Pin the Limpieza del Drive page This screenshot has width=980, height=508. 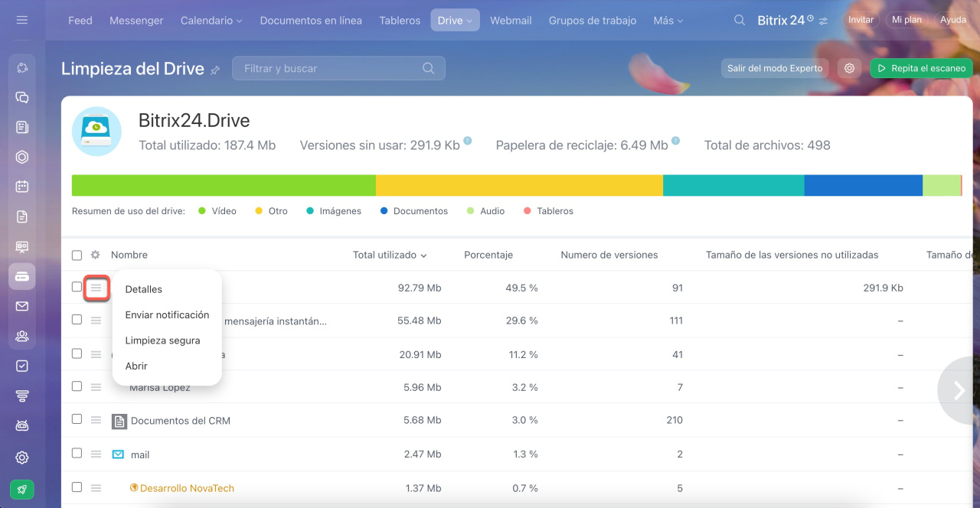coord(215,70)
